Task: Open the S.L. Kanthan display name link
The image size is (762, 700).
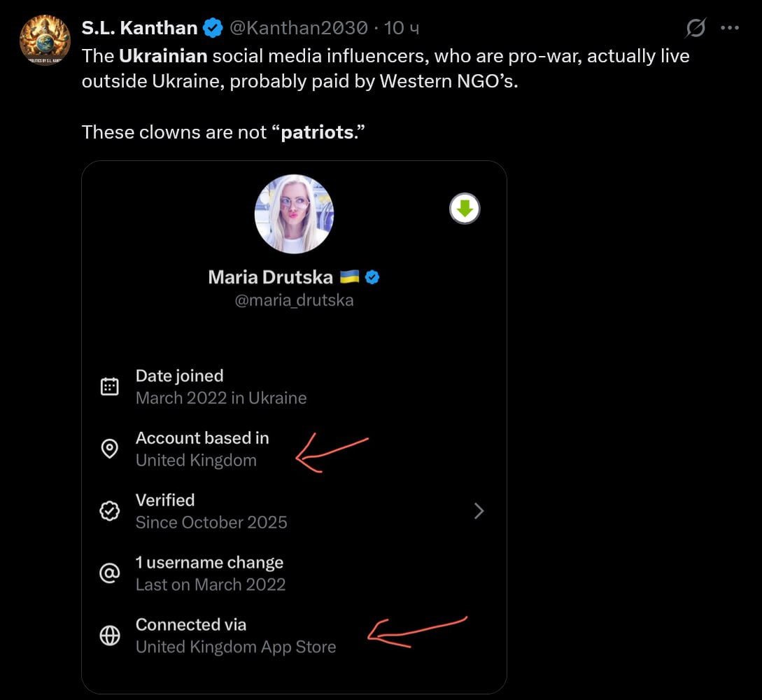Action: [x=139, y=28]
